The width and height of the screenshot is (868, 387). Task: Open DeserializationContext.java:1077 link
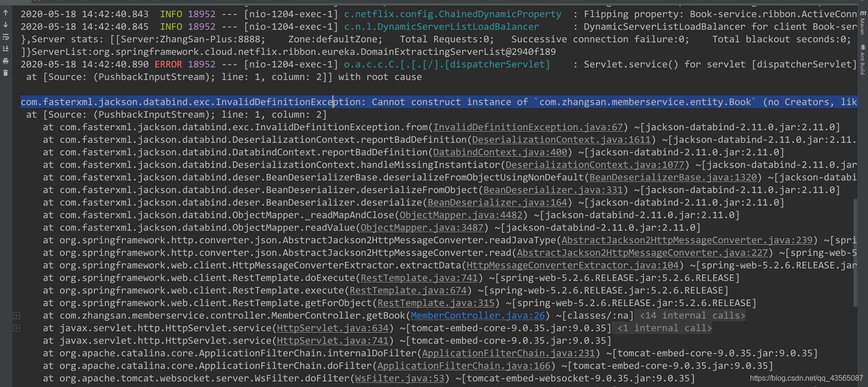pos(595,165)
